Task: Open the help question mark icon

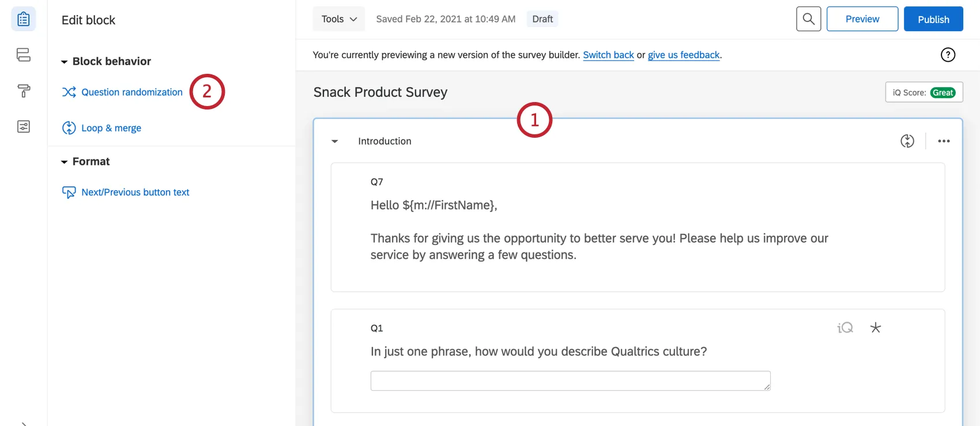Action: click(948, 55)
